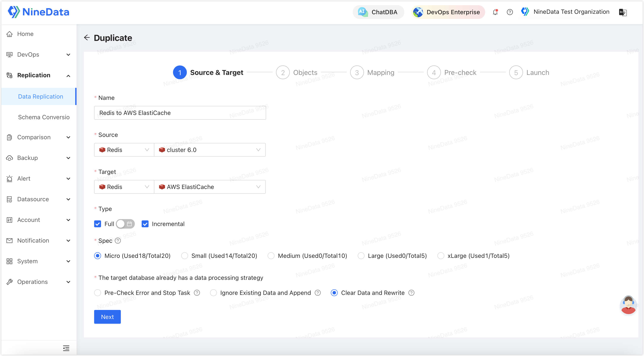This screenshot has width=644, height=356.
Task: Open the Target database type dropdown
Action: [124, 187]
